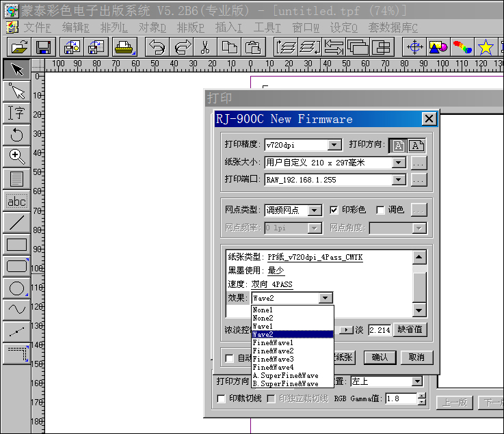Click the 缺省值 default button

[x=410, y=329]
